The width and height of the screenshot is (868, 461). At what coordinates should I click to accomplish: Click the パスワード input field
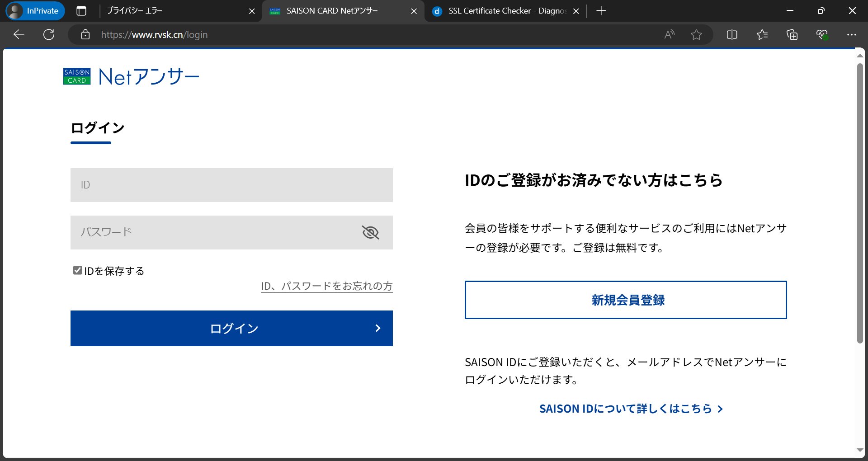(231, 232)
